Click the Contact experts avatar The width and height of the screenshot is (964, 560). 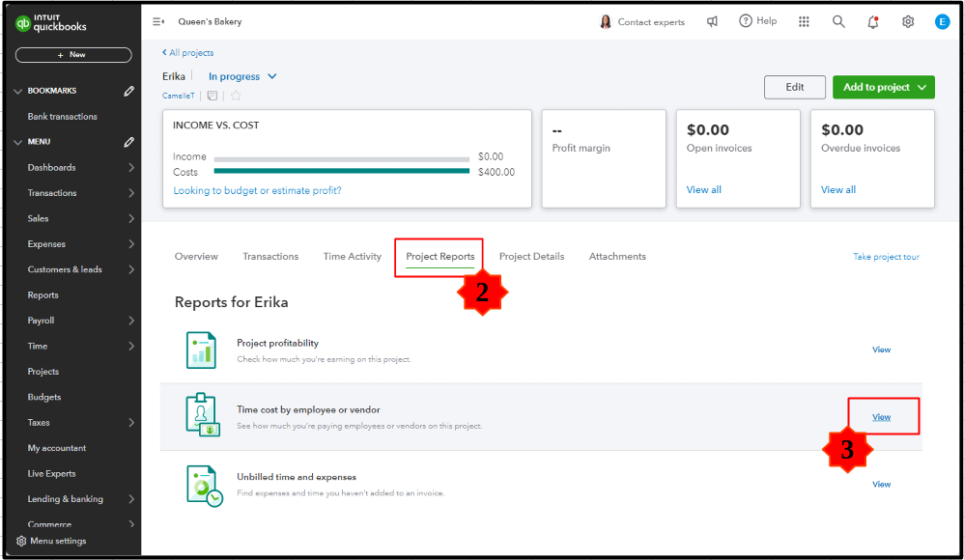[606, 22]
